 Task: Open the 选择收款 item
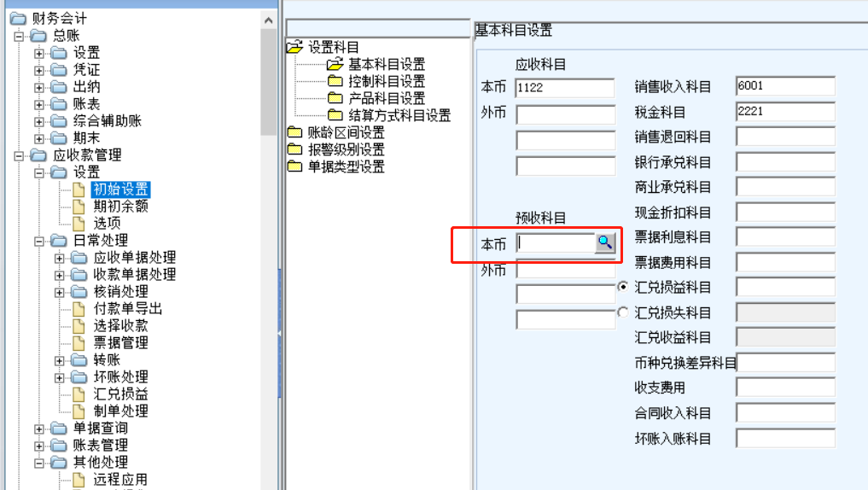tap(120, 326)
